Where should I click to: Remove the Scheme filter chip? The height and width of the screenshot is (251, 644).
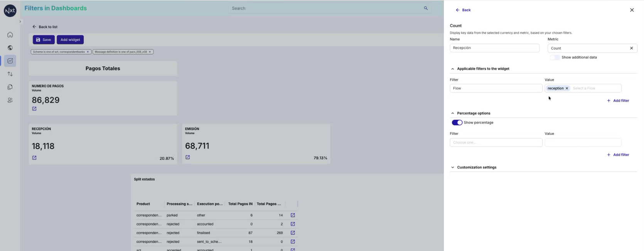pyautogui.click(x=88, y=52)
